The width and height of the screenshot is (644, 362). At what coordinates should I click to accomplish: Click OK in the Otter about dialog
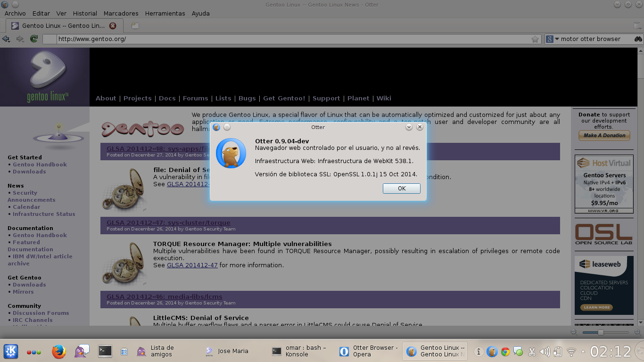pyautogui.click(x=402, y=188)
